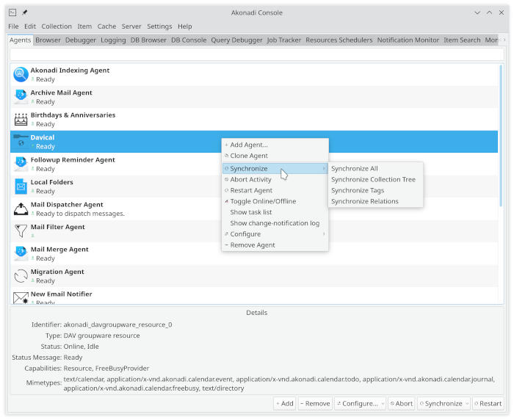Click the agent list vertical scrollbar
This screenshot has width=514, height=420.
point(501,136)
